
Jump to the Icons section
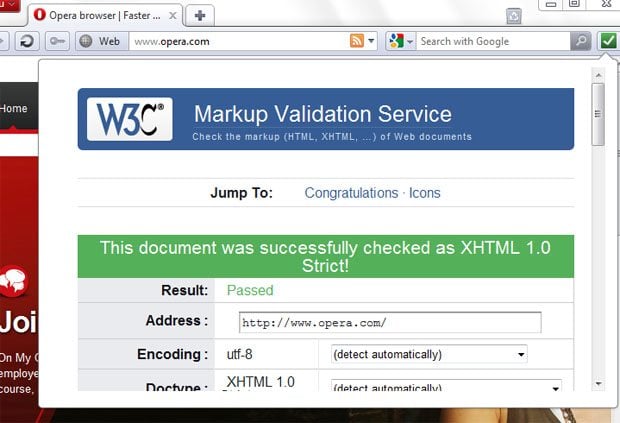[x=424, y=193]
